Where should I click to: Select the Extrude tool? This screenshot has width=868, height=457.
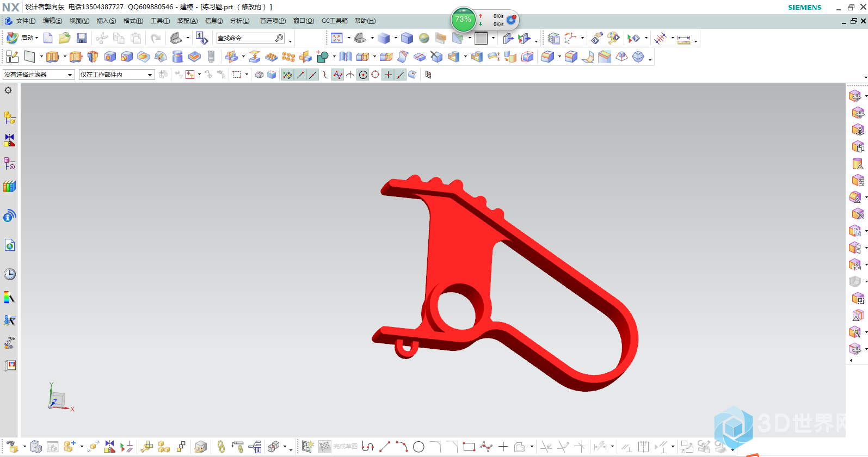(x=52, y=57)
